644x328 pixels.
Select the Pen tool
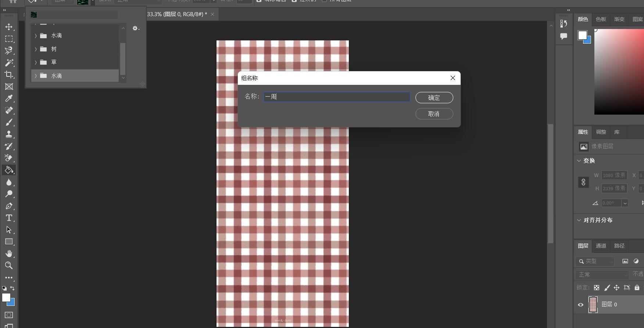coord(9,206)
